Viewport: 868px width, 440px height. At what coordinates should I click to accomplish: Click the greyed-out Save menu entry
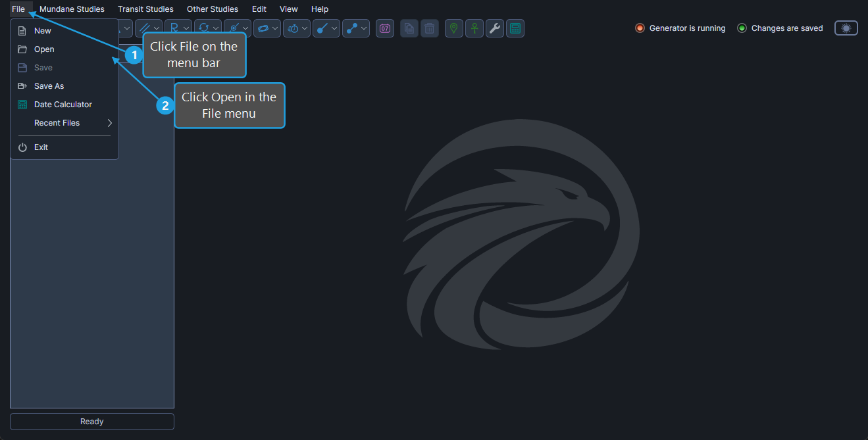point(64,68)
